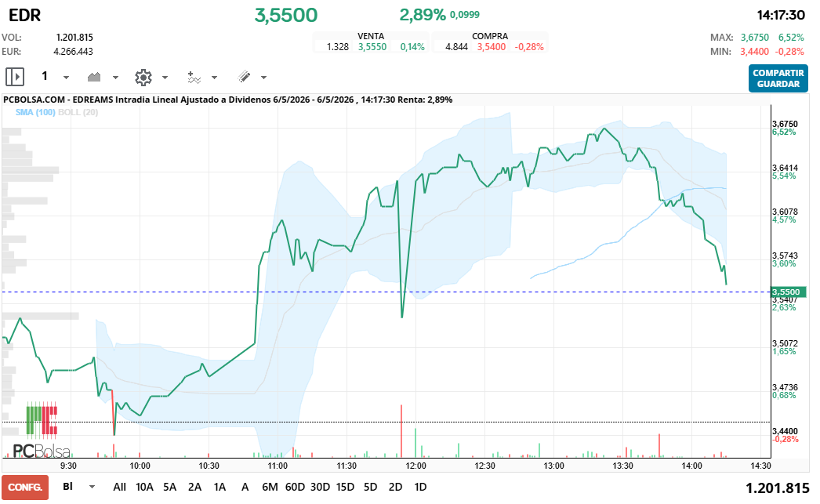Click the clock time 14:17:30 at top right

click(x=781, y=15)
